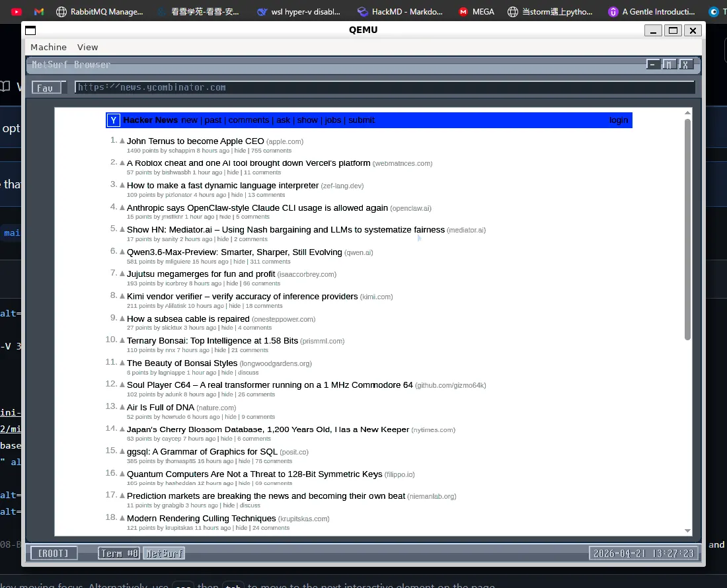Screen dimensions: 727x588
Task: Click the Fav button in NetSurf
Action: coord(46,88)
